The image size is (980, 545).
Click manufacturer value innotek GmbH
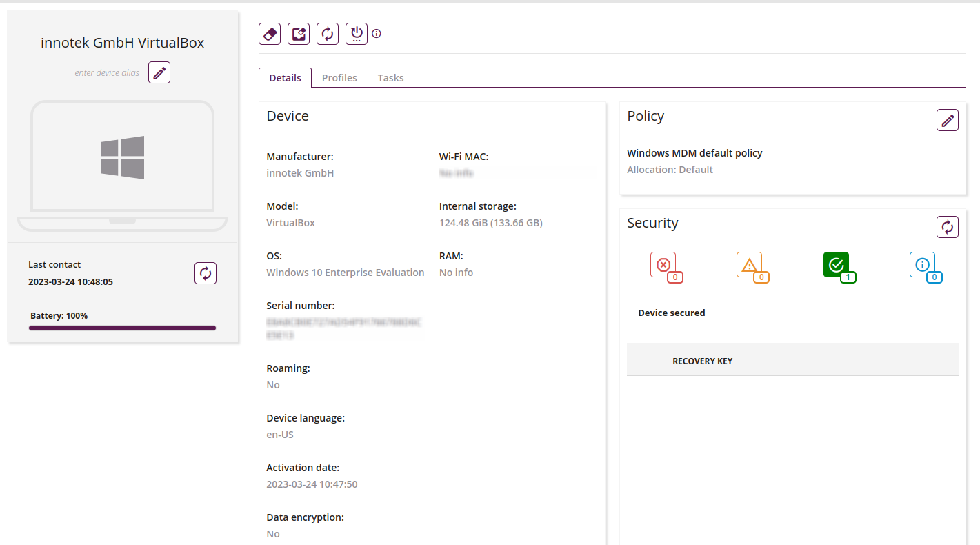[x=300, y=173]
